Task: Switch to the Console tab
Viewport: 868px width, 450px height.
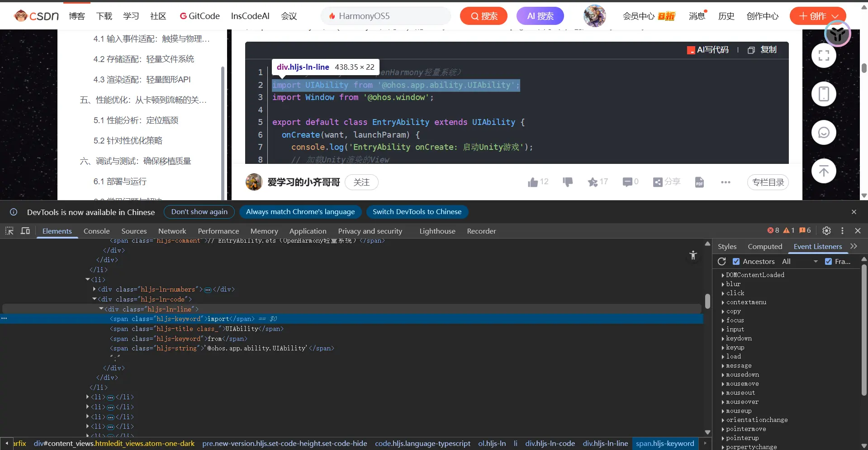Action: pos(96,231)
